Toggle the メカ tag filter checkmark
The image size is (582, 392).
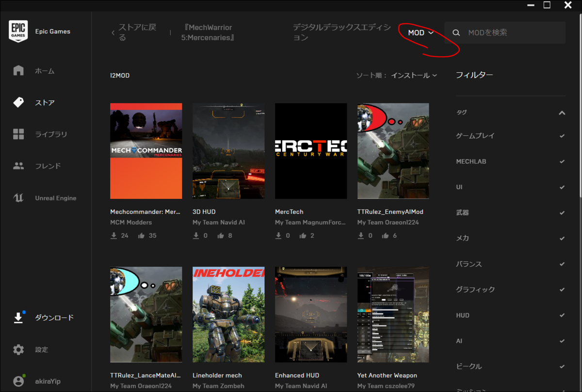coord(562,239)
